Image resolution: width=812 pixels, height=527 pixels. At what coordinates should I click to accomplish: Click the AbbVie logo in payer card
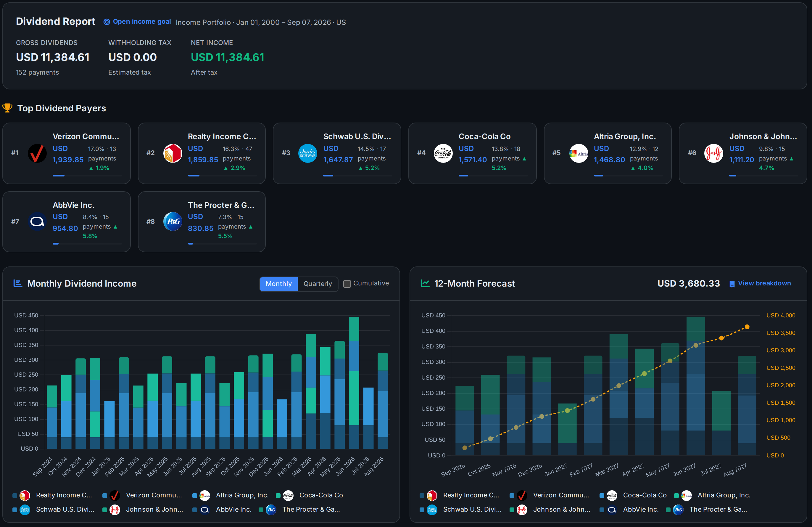[x=37, y=221]
